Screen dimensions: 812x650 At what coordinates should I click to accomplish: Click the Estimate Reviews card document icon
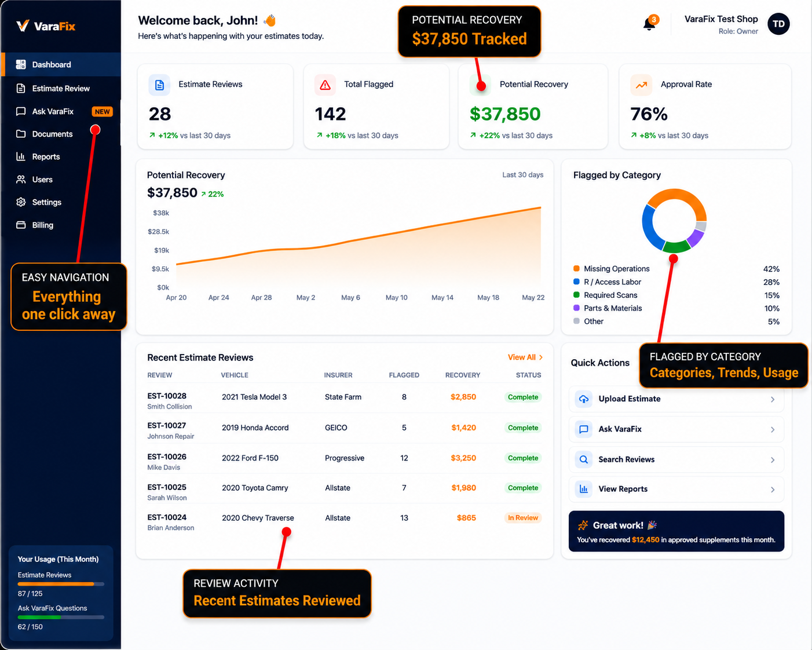pos(159,85)
